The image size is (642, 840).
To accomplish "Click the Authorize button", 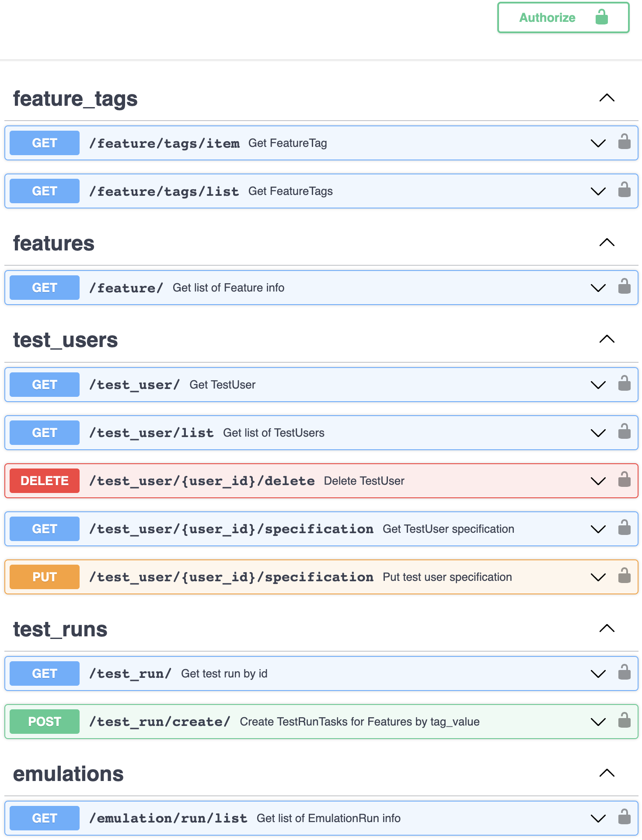I will tap(563, 17).
